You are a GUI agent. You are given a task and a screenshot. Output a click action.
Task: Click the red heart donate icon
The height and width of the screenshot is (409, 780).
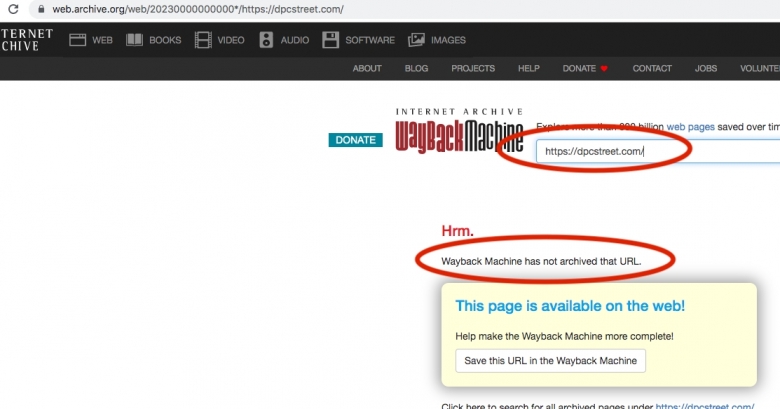point(604,69)
